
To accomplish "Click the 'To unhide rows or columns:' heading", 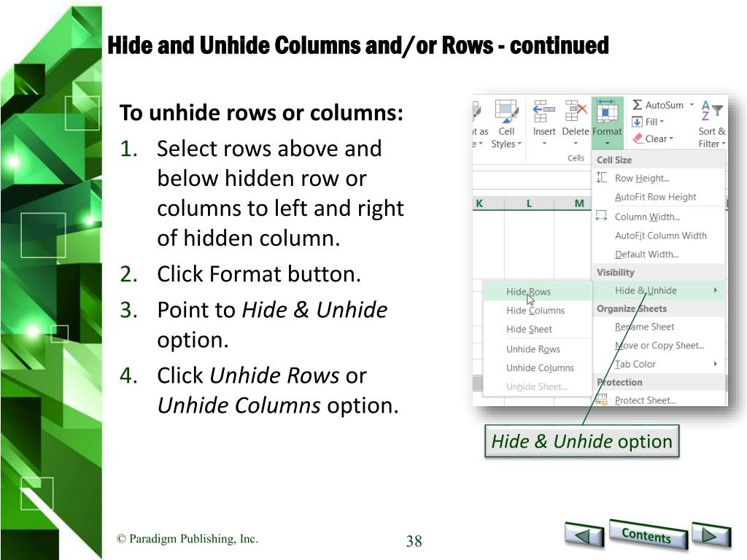I will [x=261, y=113].
